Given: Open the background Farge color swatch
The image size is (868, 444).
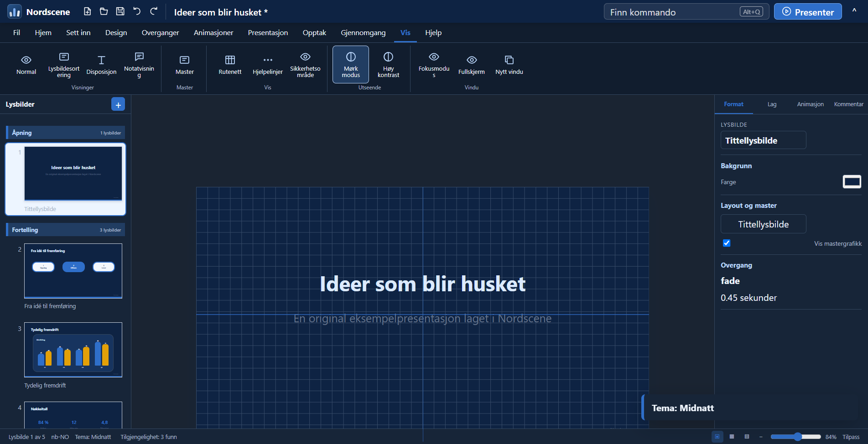Looking at the screenshot, I should click(852, 182).
